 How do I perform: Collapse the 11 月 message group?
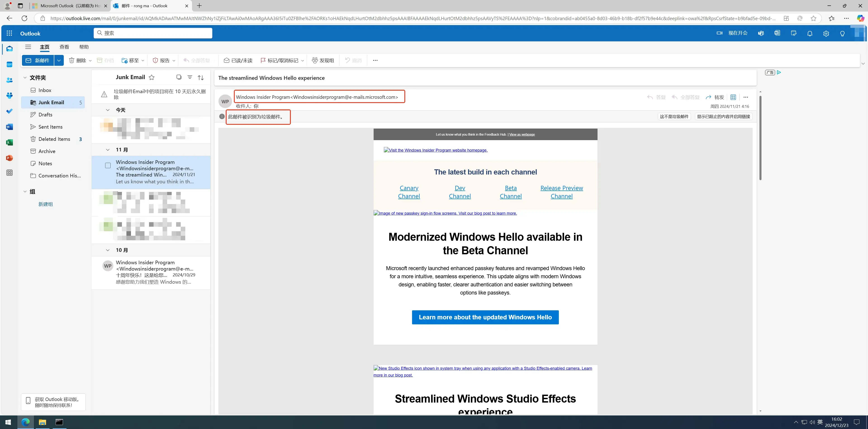point(107,149)
